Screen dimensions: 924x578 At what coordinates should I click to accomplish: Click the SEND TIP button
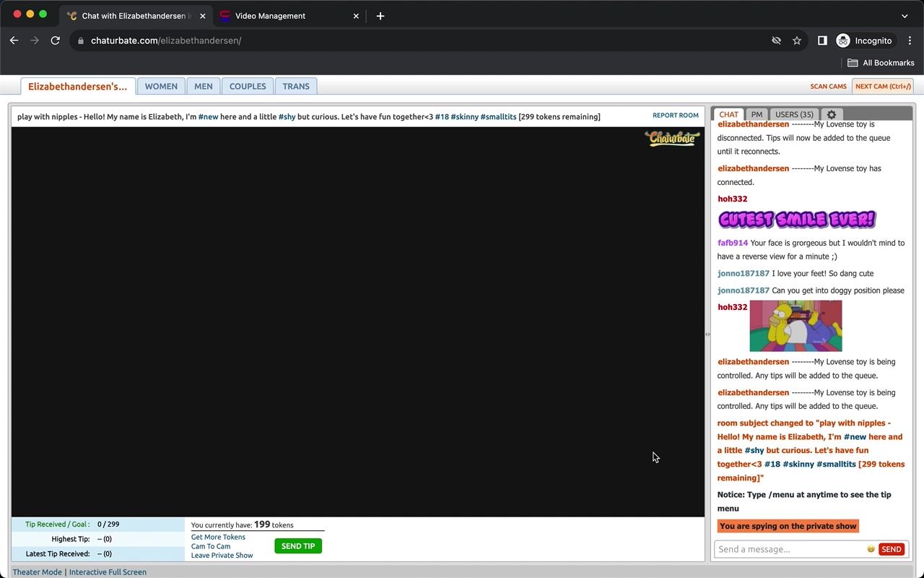pyautogui.click(x=298, y=546)
